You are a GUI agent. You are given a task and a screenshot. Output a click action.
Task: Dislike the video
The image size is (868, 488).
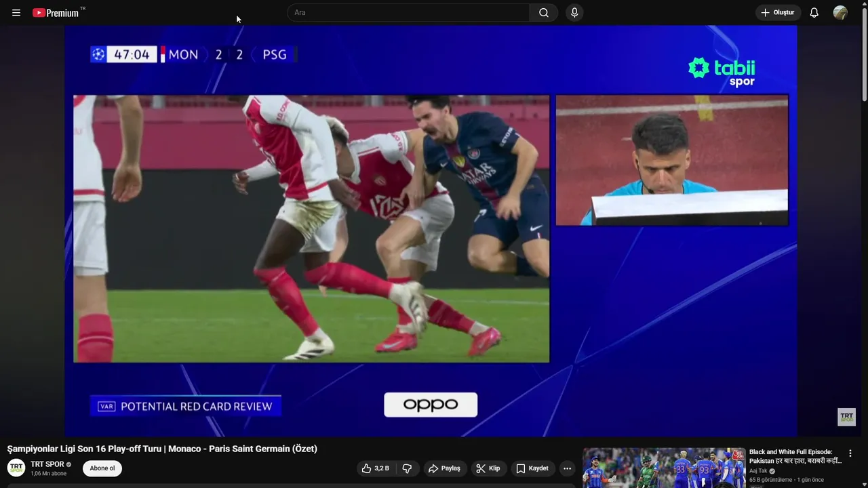pos(408,468)
